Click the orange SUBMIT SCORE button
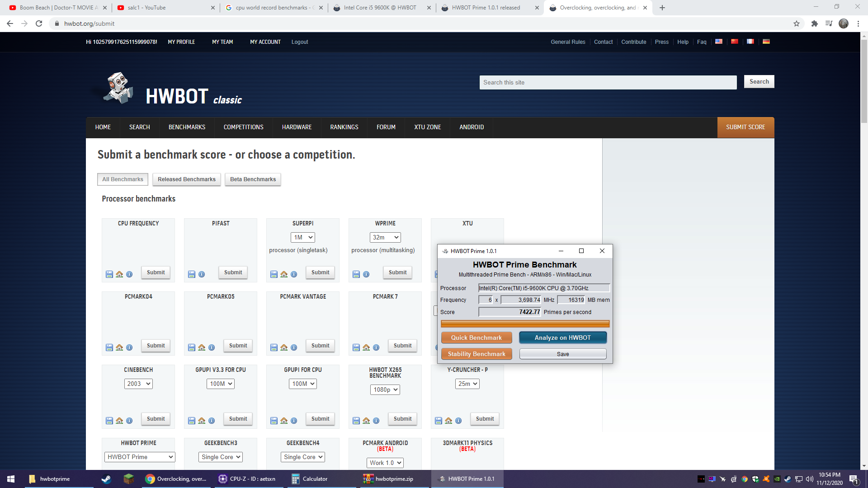 tap(745, 127)
